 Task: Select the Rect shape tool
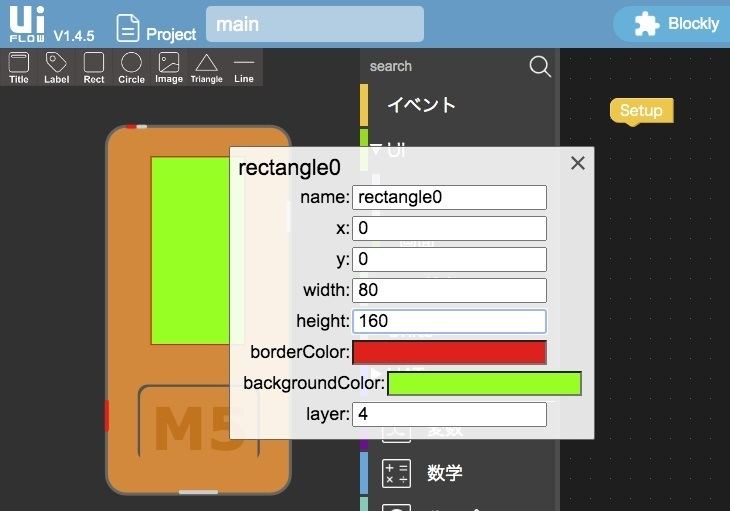click(x=94, y=67)
